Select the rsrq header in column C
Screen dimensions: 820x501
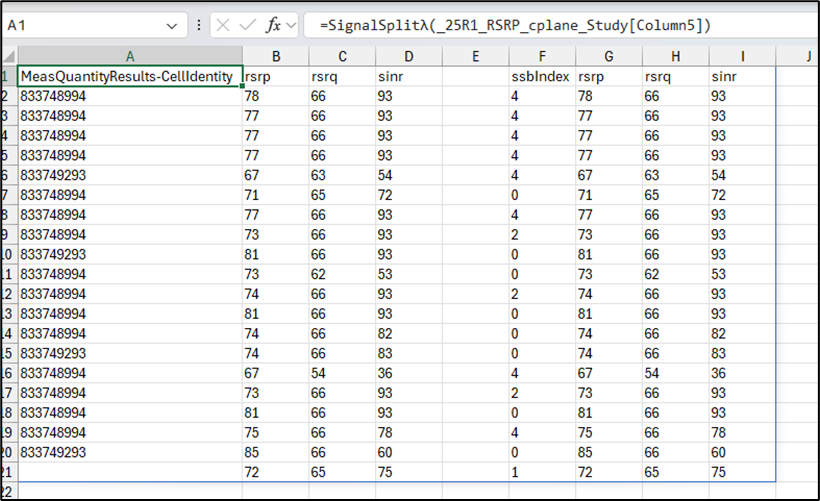(x=343, y=76)
